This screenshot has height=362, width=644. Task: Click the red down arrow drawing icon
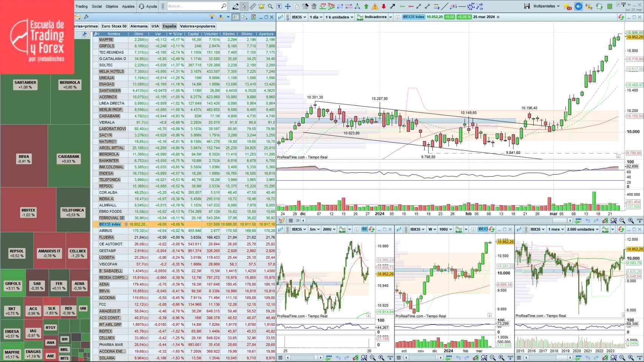[384, 6]
